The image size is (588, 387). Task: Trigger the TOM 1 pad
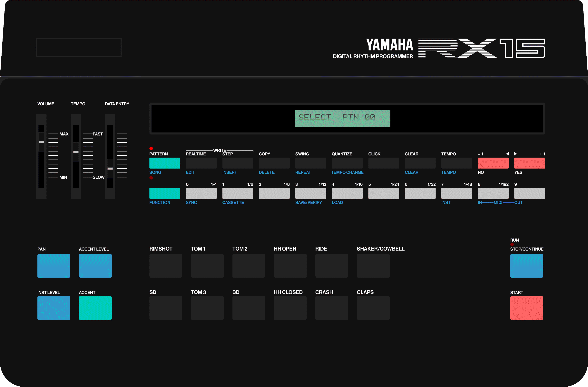click(207, 266)
